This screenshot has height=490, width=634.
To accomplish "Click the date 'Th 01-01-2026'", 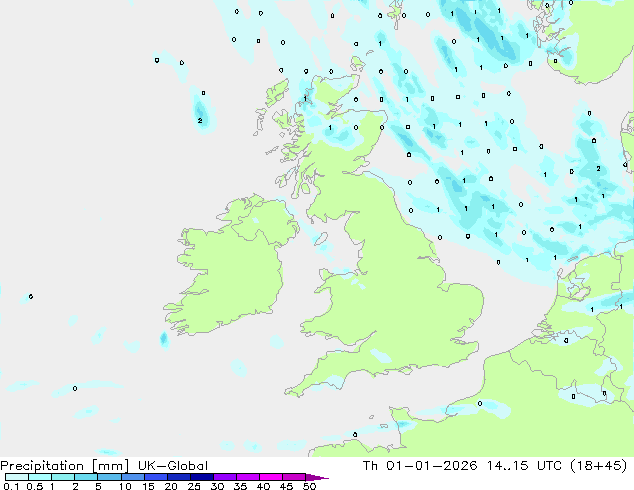I will coord(420,466).
